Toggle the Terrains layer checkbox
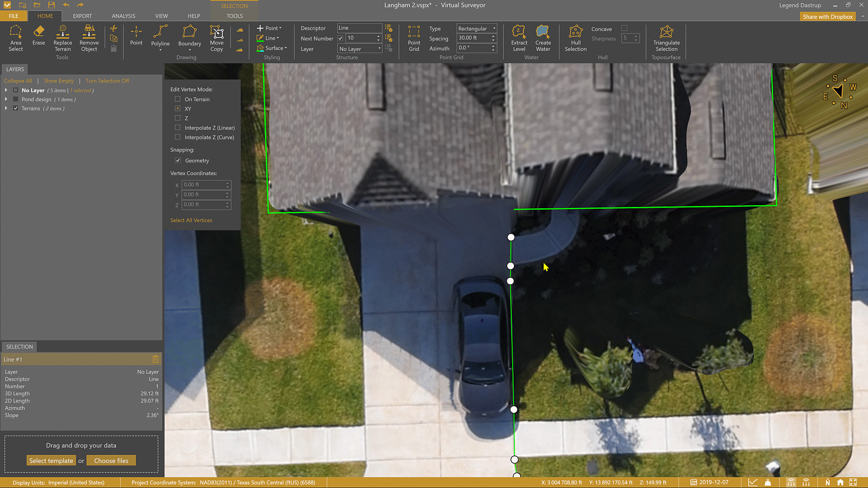 click(16, 108)
